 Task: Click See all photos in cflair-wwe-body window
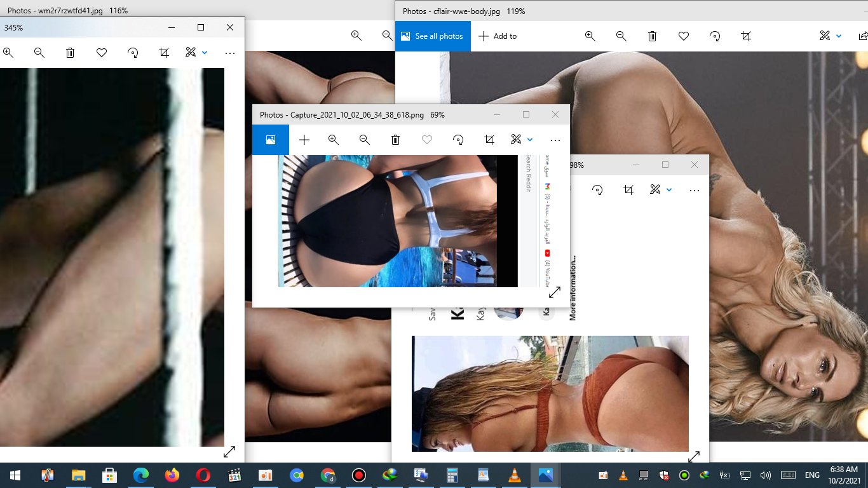(432, 36)
